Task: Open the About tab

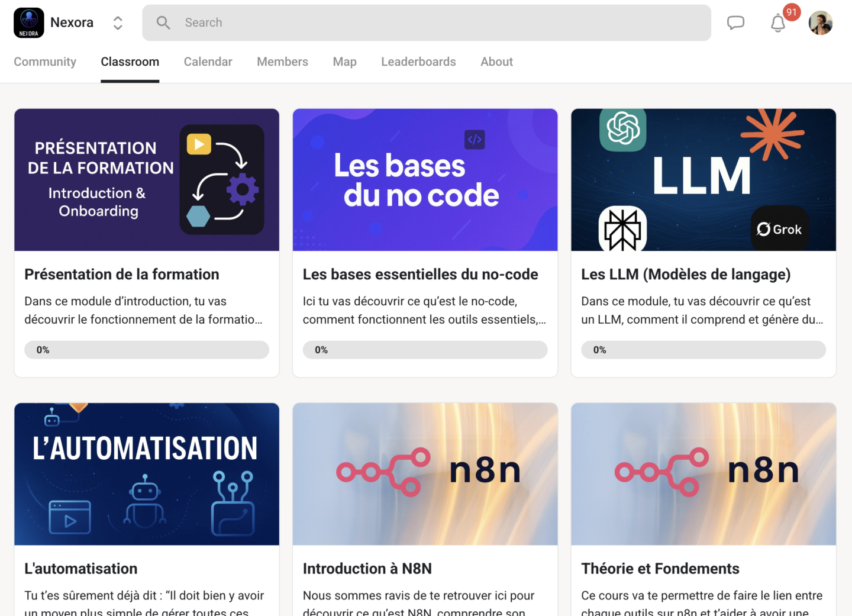Action: pyautogui.click(x=496, y=62)
